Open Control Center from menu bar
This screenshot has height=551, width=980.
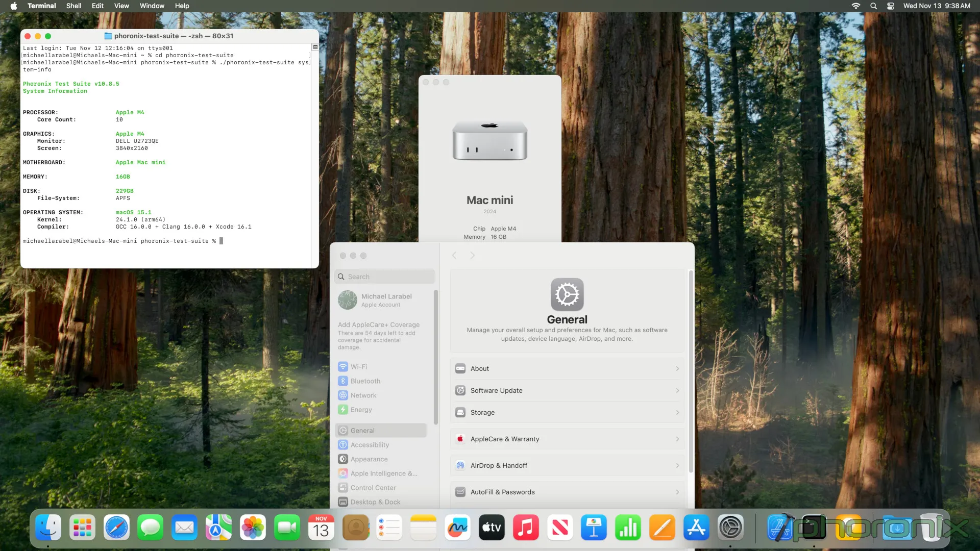click(x=891, y=6)
